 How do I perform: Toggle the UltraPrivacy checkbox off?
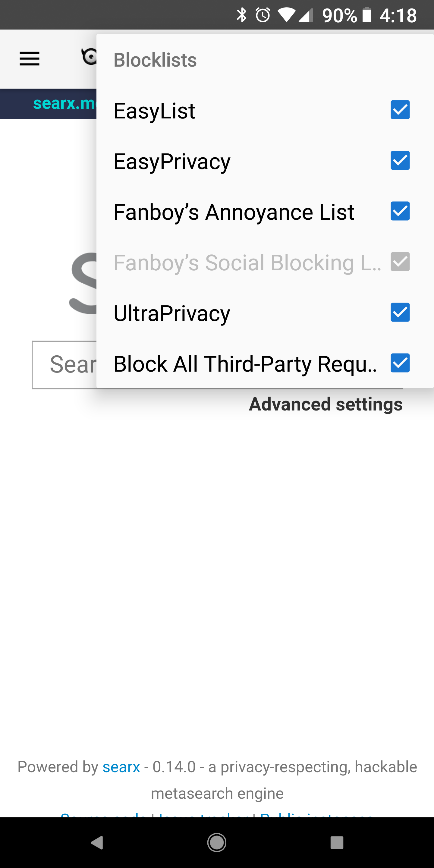[400, 312]
